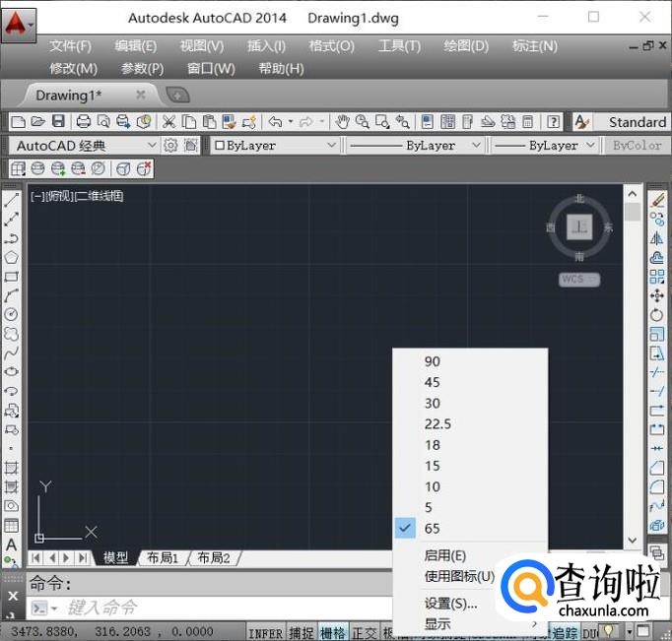Select the Spline draw tool

pos(12,353)
